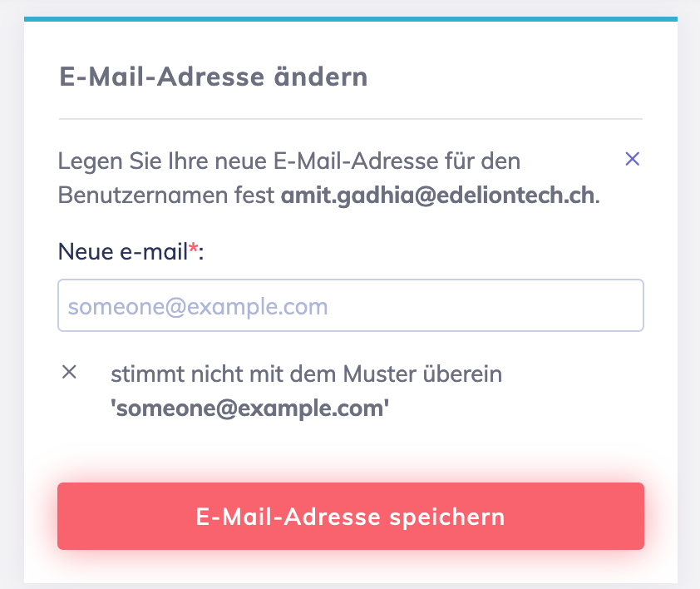Click the 'stimmt nicht mit dem Muster überein' text
The height and width of the screenshot is (589, 700).
(x=306, y=374)
